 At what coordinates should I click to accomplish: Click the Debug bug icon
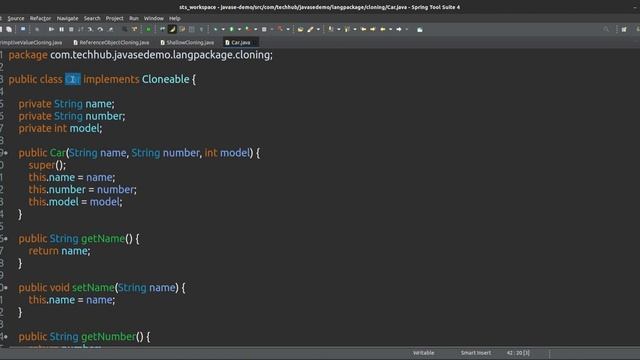click(216, 29)
